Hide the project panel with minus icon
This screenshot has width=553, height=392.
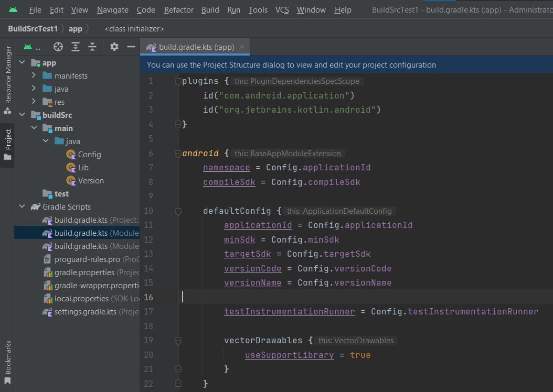tap(131, 47)
